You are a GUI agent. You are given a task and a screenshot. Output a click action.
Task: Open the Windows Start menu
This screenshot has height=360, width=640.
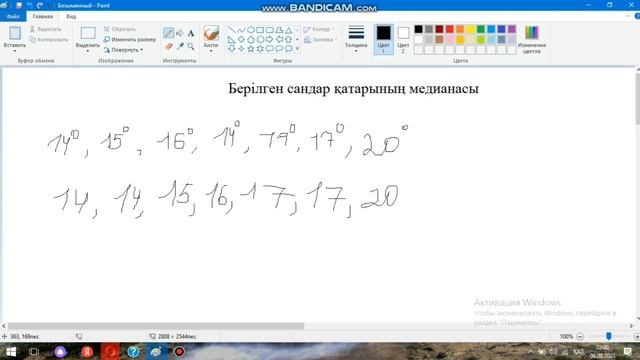click(x=11, y=351)
